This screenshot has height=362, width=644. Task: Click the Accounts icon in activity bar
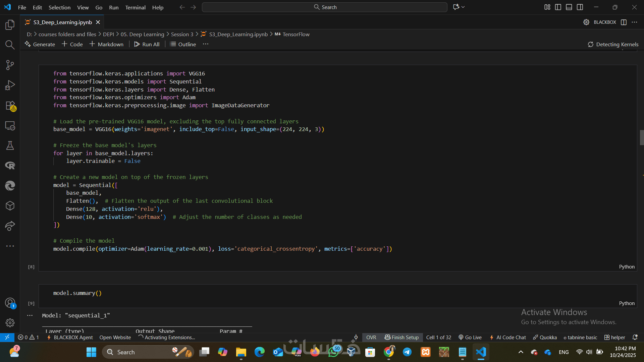[x=10, y=303]
